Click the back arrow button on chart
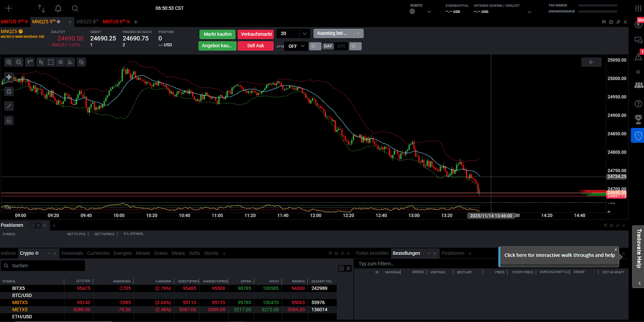Image resolution: width=644 pixels, height=322 pixels. point(591,62)
